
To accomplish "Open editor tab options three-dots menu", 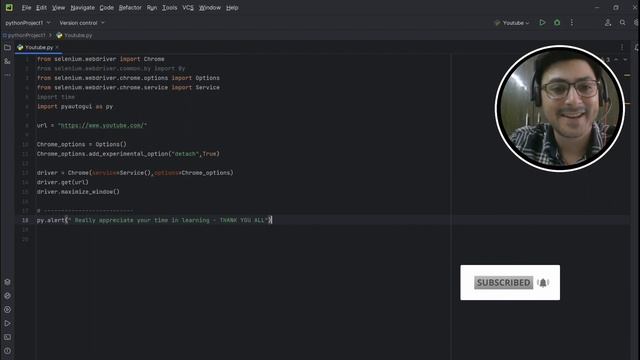I will click(622, 47).
